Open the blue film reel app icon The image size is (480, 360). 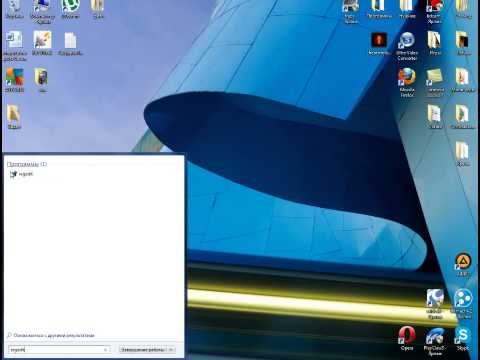point(463,304)
